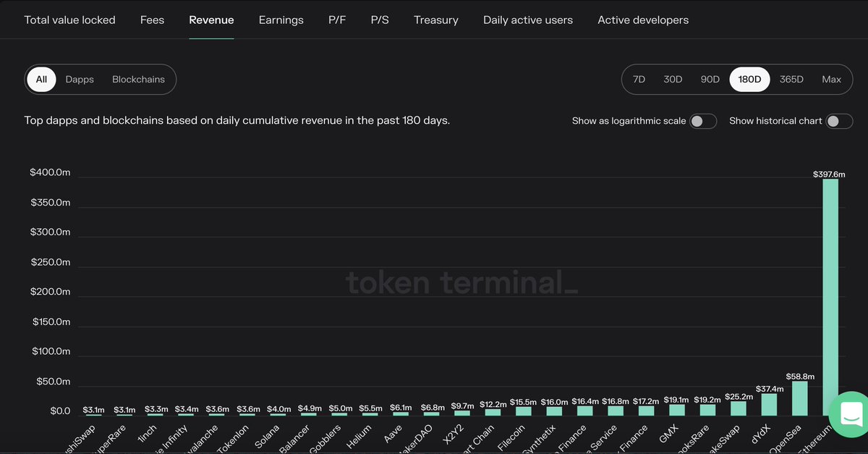Go to the Earnings tab

point(281,20)
